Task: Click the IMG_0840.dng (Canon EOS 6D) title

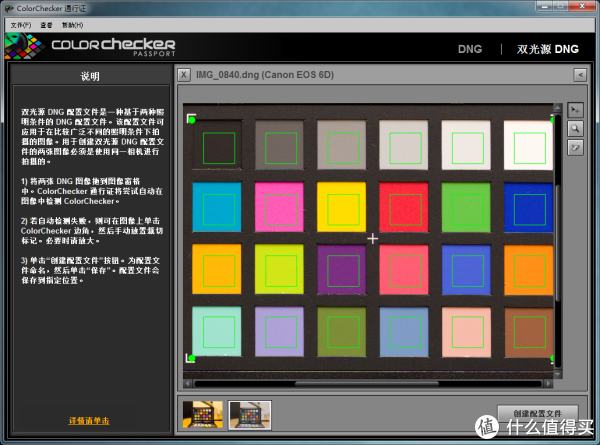Action: tap(265, 75)
